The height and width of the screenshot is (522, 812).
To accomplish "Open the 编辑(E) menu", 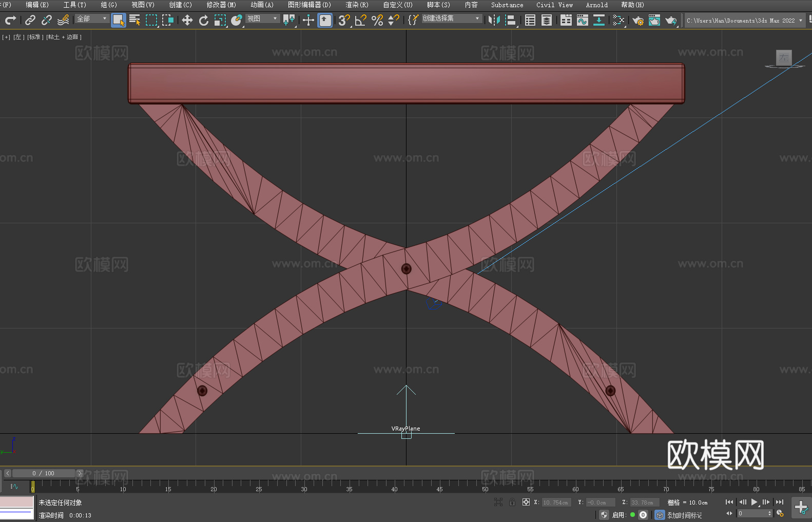I will click(x=37, y=5).
